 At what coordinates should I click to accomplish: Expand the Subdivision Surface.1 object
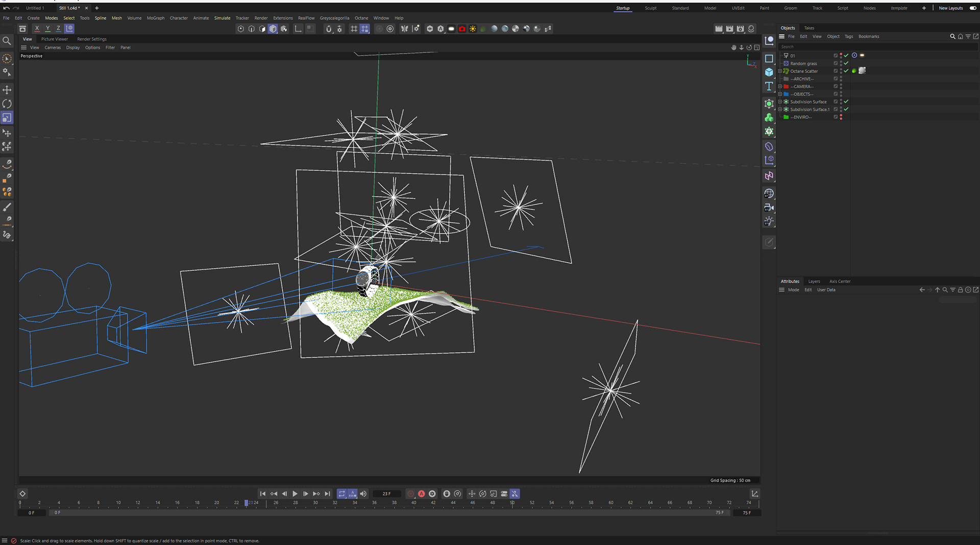[780, 109]
